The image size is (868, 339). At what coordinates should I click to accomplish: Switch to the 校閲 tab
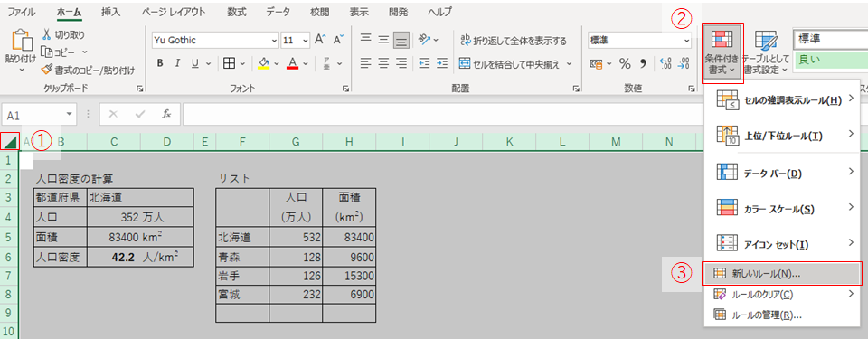pos(319,12)
